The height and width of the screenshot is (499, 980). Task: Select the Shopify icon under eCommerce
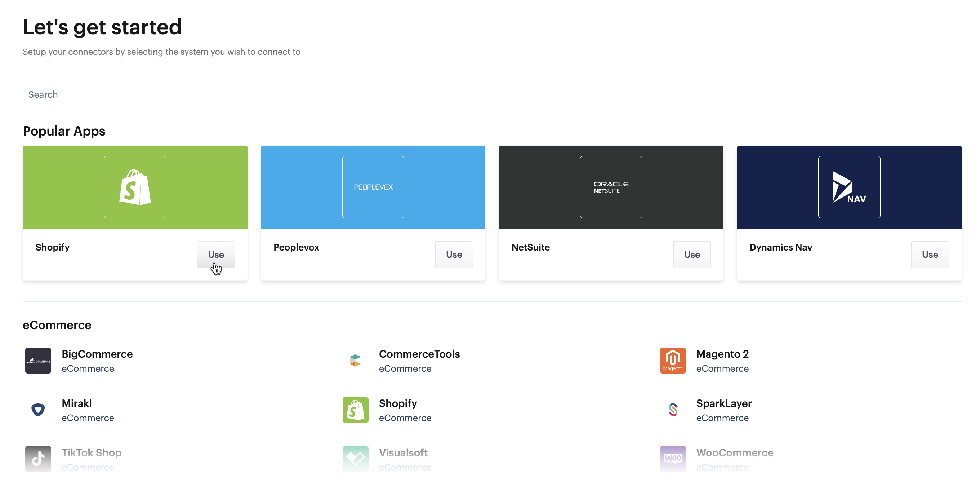tap(355, 410)
